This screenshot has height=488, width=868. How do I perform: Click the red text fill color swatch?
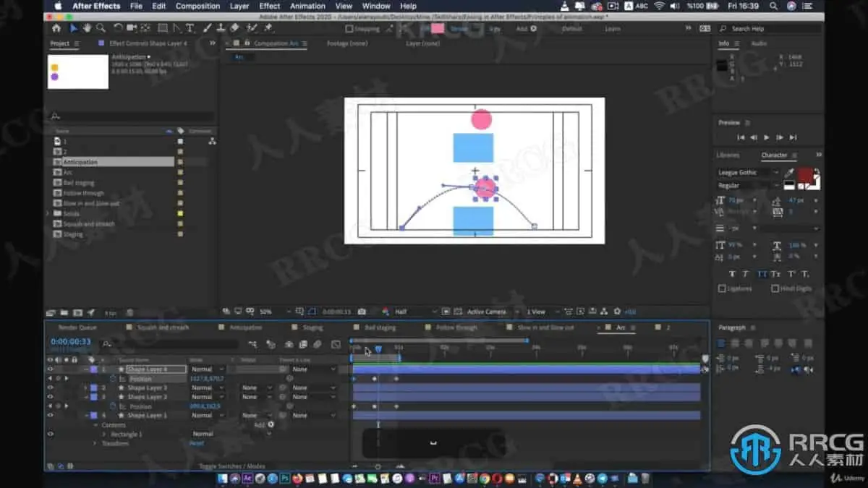coord(807,176)
